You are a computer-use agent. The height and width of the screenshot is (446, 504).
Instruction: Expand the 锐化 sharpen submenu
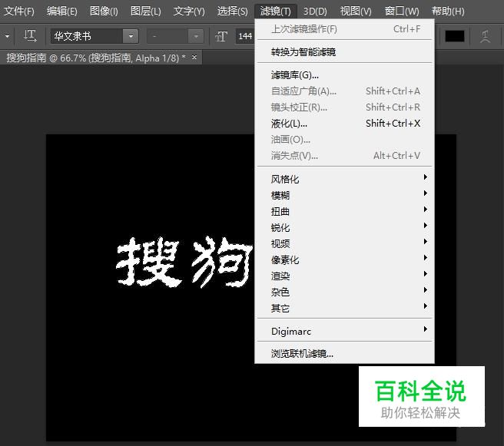[x=344, y=227]
